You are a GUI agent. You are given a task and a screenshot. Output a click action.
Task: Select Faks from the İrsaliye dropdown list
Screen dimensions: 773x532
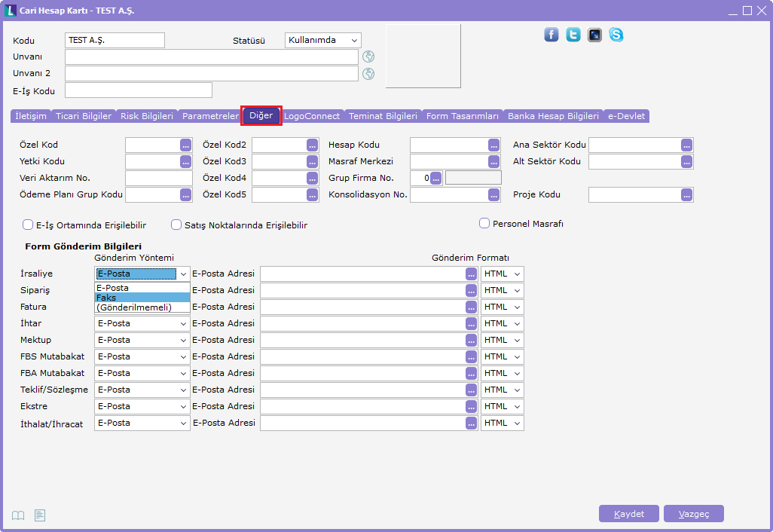142,298
